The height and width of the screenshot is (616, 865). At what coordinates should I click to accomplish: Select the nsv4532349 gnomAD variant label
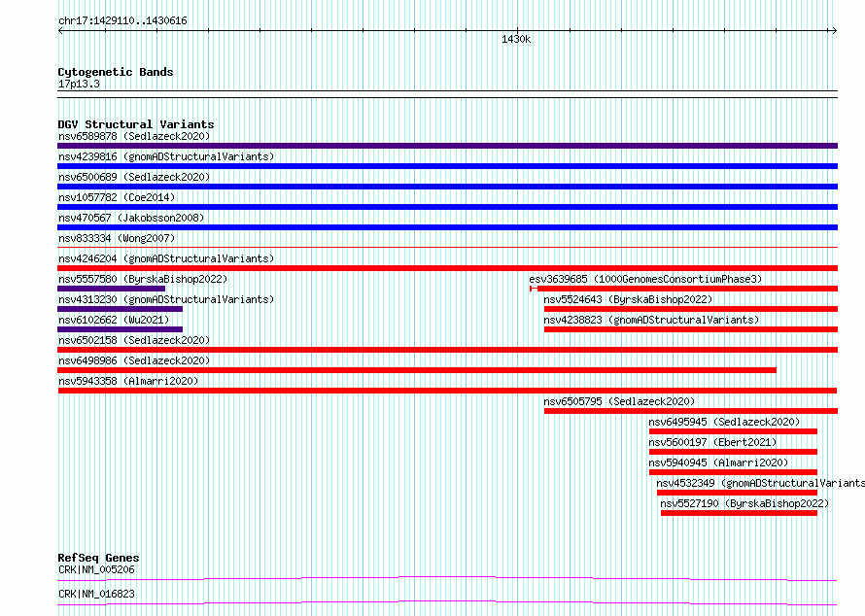(761, 483)
